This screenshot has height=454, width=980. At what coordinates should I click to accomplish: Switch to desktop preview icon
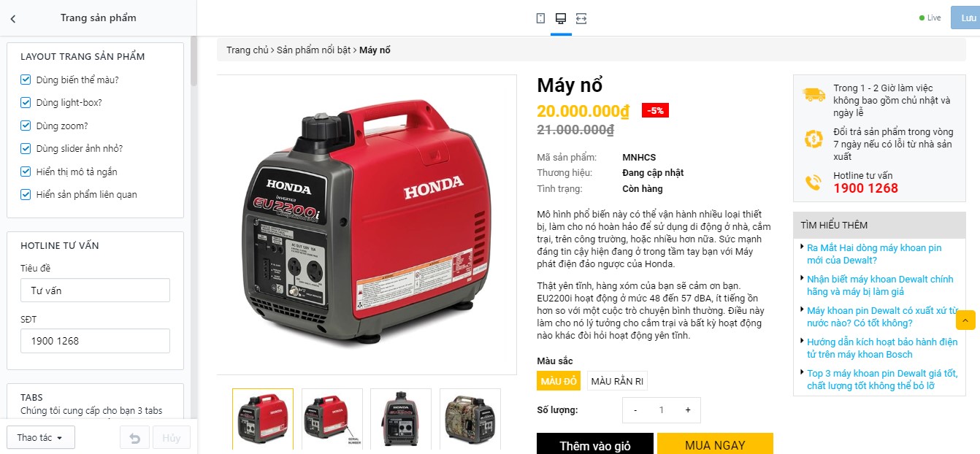561,18
